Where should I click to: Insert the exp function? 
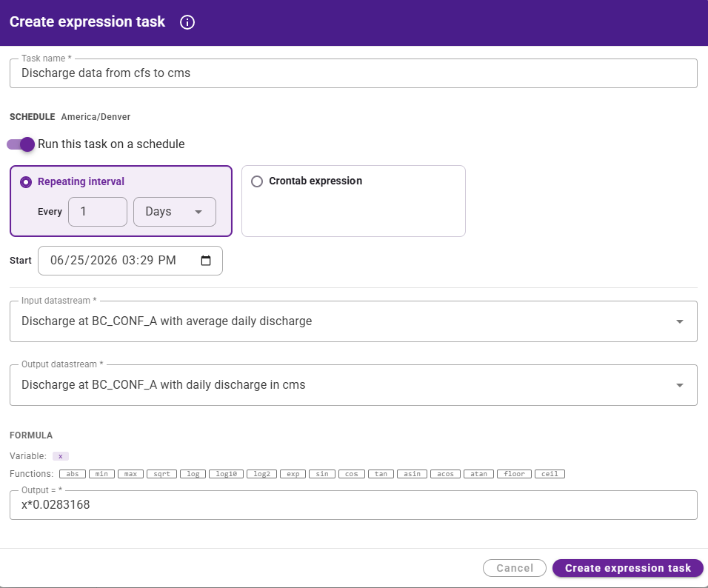[293, 474]
